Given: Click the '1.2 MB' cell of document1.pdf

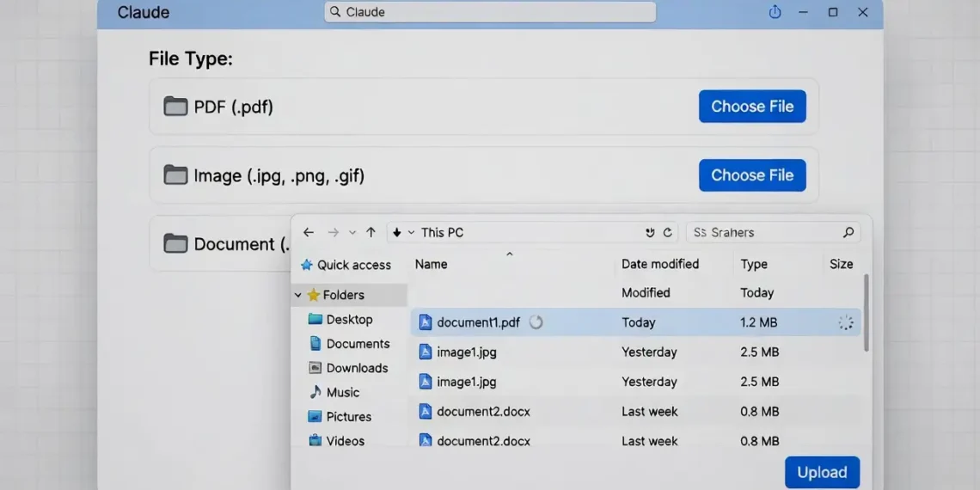Looking at the screenshot, I should click(759, 322).
